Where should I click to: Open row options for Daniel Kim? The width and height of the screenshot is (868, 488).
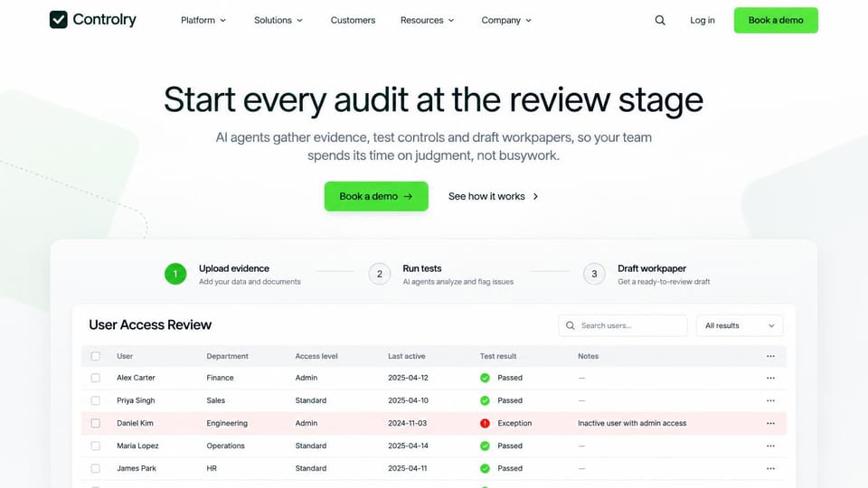770,423
